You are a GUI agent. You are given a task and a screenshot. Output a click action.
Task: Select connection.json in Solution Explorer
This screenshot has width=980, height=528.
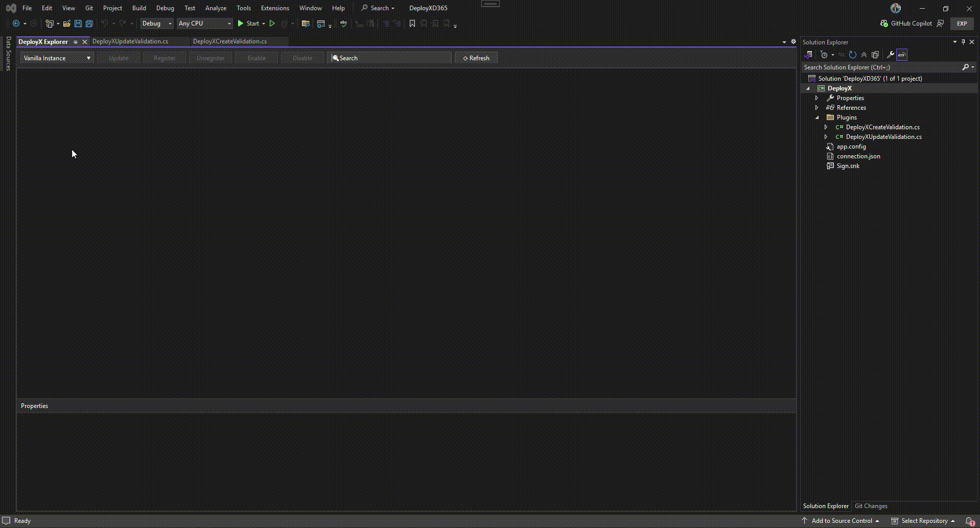click(x=858, y=156)
